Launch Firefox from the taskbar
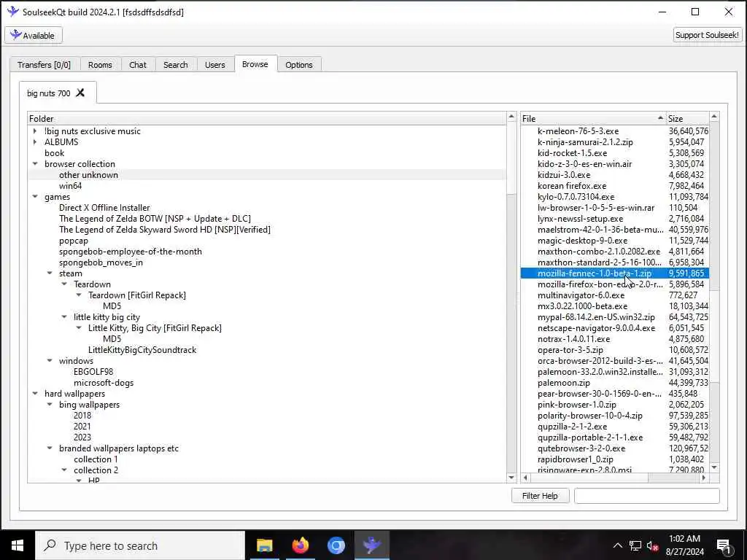The height and width of the screenshot is (560, 747). click(x=300, y=545)
